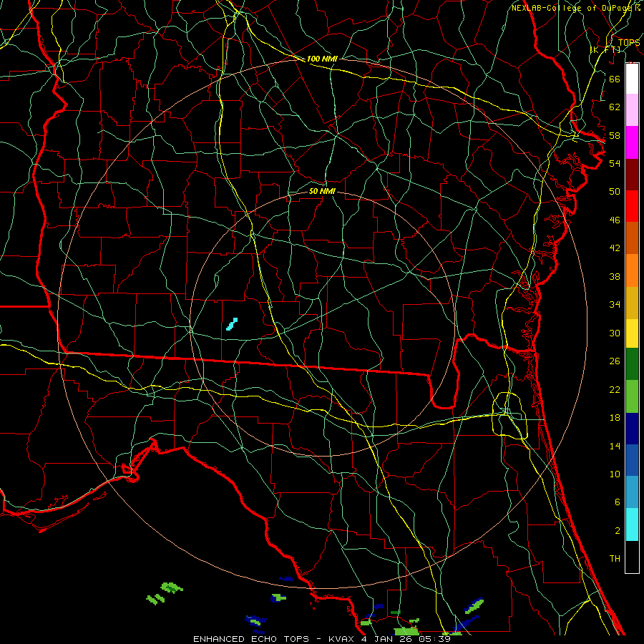This screenshot has height=644, width=644.
Task: Click the 30 value on the legend
Action: (x=615, y=333)
